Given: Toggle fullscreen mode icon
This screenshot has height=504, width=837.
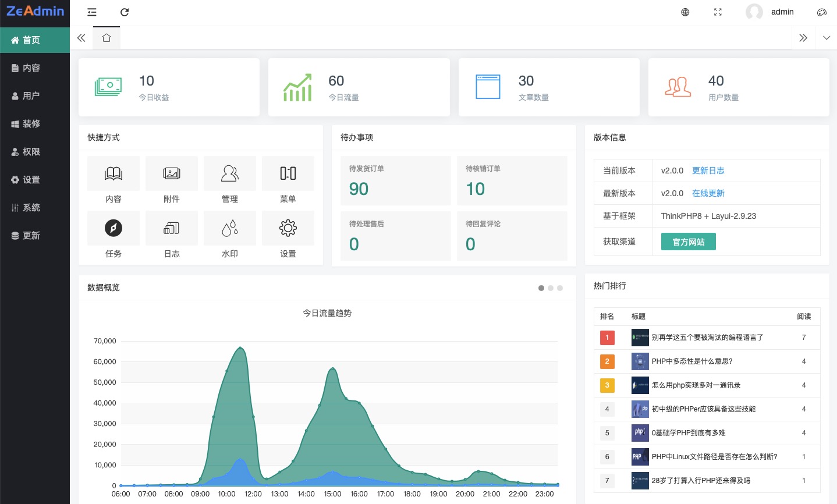Looking at the screenshot, I should click(718, 12).
